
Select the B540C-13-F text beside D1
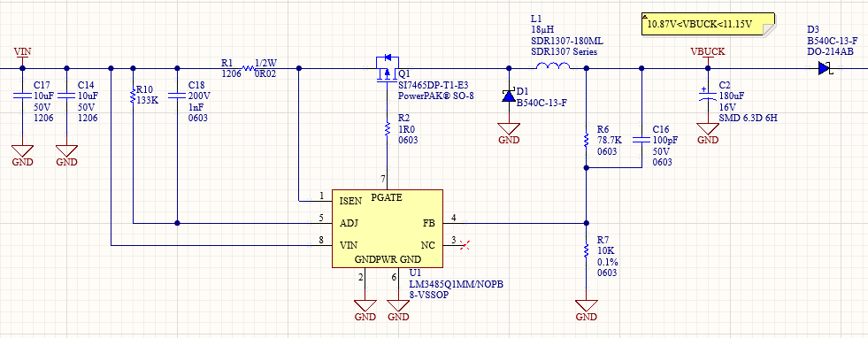(x=542, y=102)
